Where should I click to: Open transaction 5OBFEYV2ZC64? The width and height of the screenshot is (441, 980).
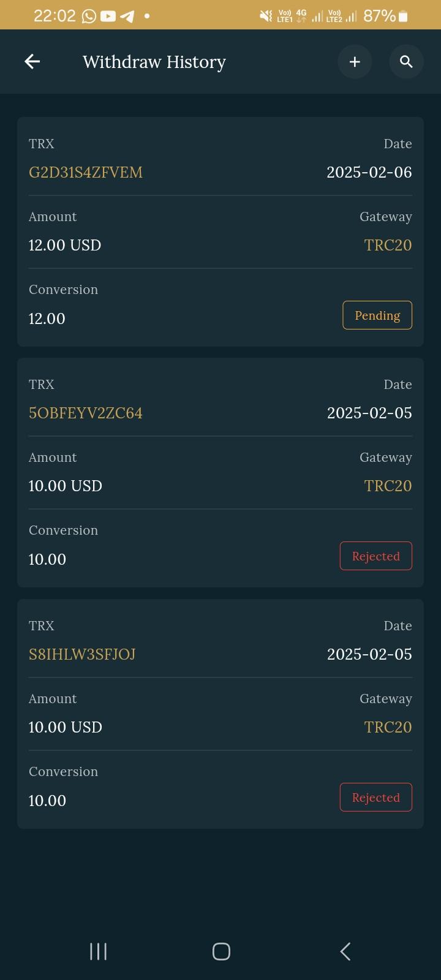(86, 413)
